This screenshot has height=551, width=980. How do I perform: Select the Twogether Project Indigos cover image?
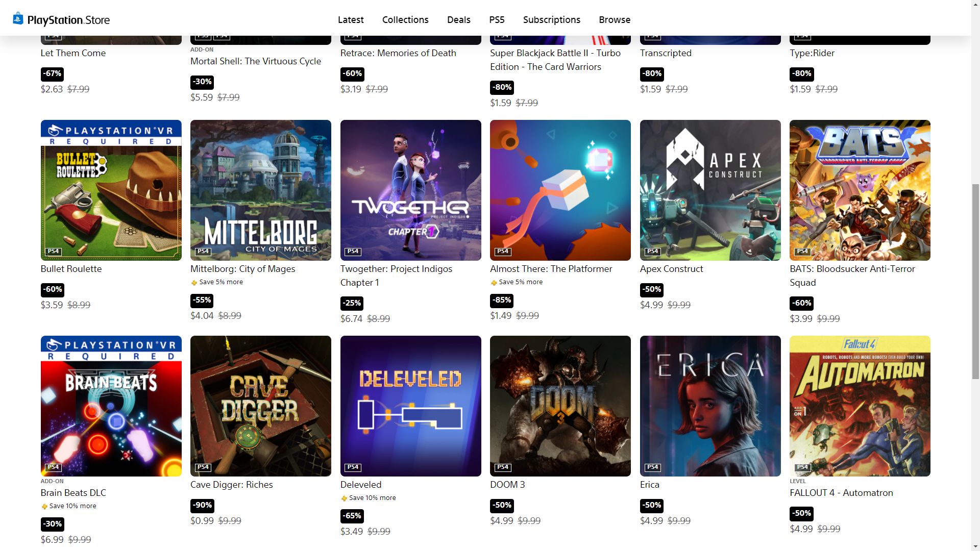[x=410, y=190]
